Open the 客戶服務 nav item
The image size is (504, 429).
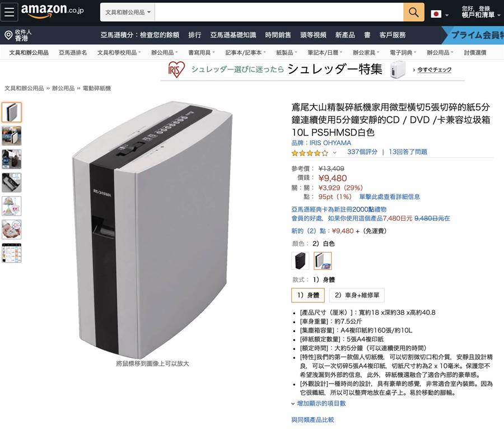click(x=392, y=35)
